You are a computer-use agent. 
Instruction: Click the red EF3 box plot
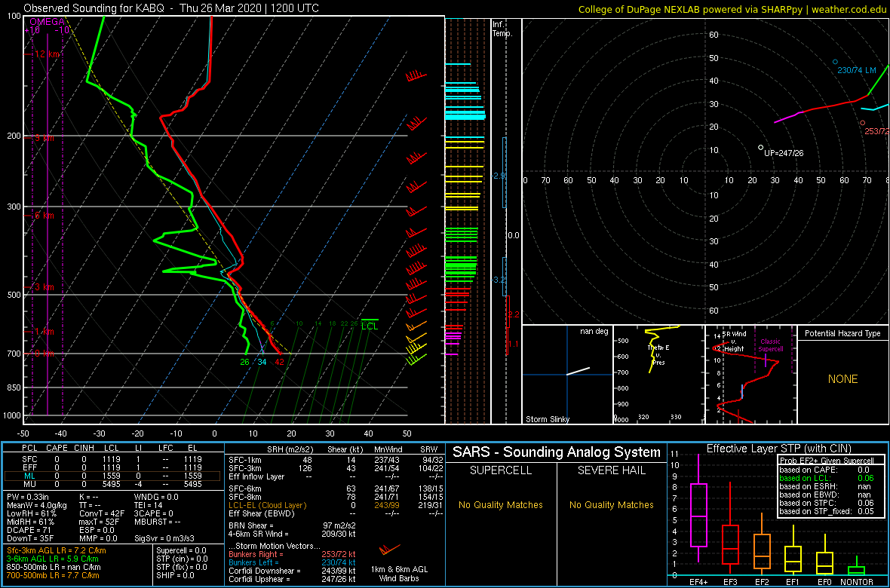coord(731,544)
